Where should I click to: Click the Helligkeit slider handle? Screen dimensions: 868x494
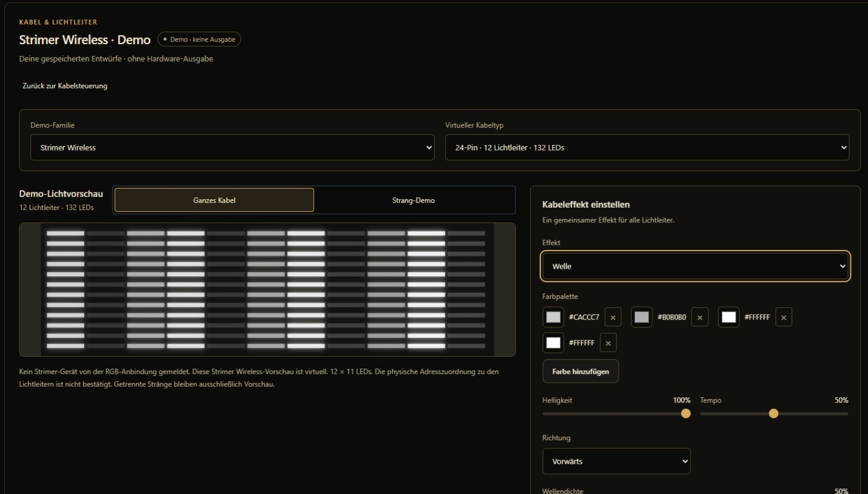tap(685, 414)
